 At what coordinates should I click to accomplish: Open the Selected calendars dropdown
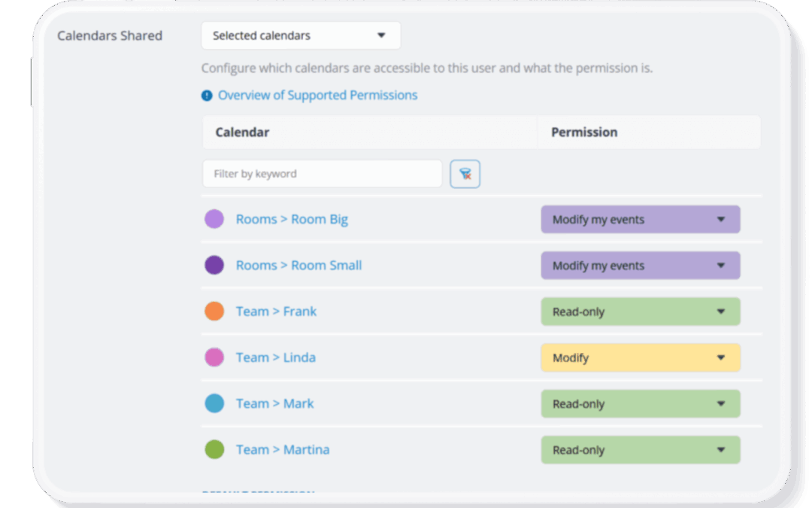click(x=300, y=35)
